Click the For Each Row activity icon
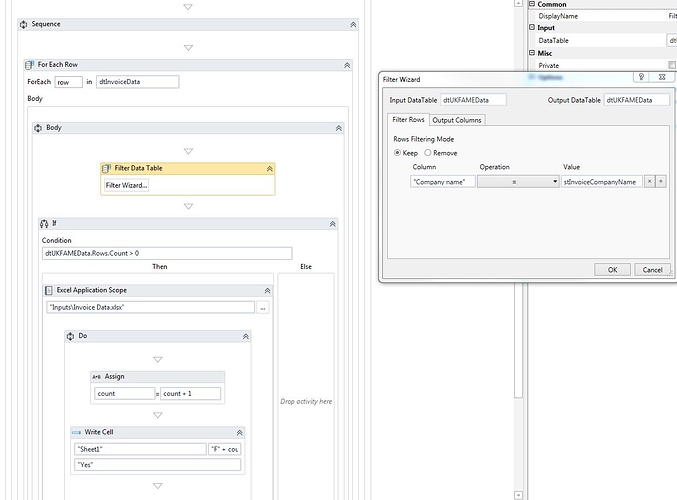The image size is (677, 500). (x=29, y=65)
